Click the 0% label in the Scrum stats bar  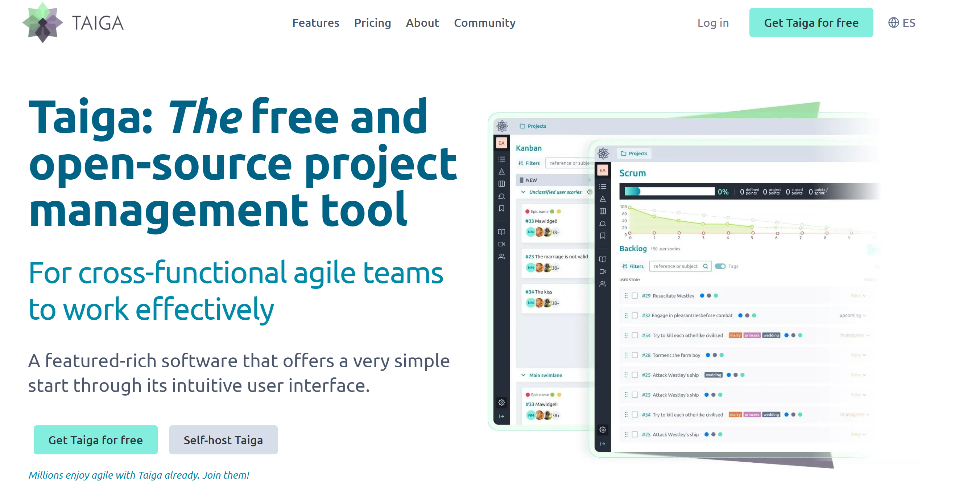[x=723, y=192]
